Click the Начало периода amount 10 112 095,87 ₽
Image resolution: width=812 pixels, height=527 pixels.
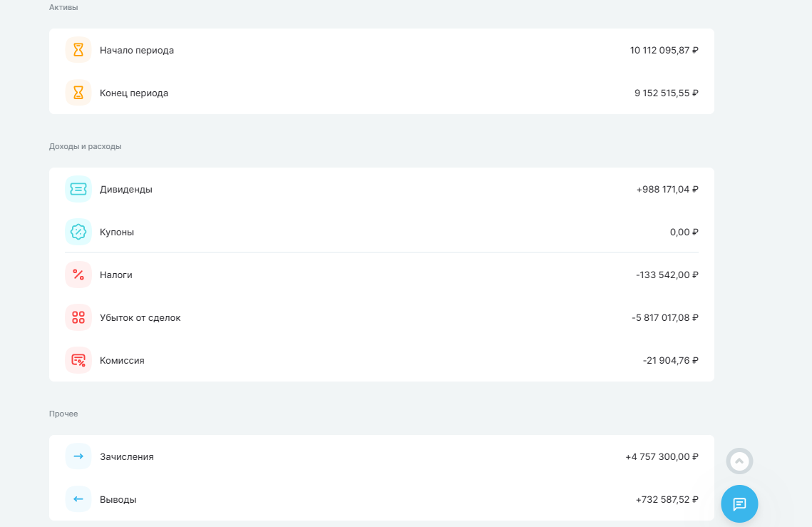(x=664, y=50)
